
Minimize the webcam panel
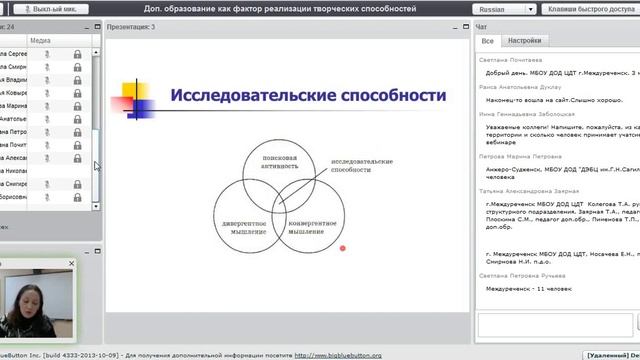click(87, 252)
